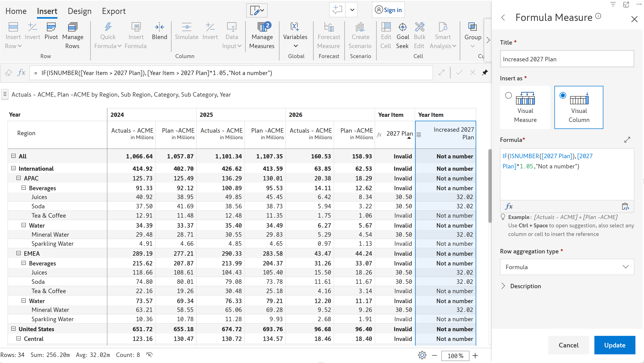Open settings gear in status bar
Image resolution: width=644 pixels, height=363 pixels.
tap(422, 355)
